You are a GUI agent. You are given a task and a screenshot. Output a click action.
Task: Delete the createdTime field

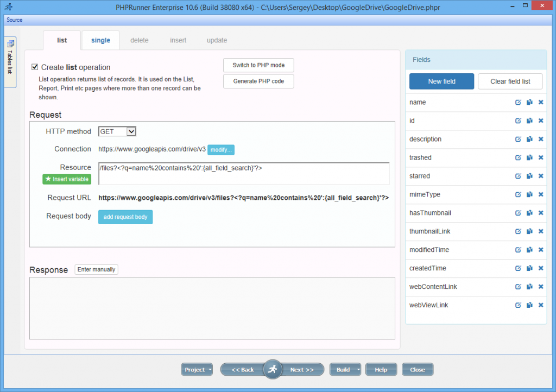540,268
